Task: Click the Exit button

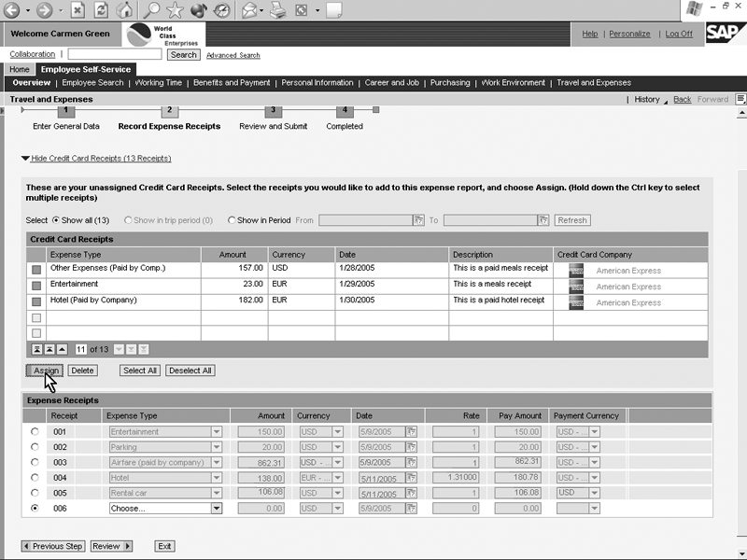Action: coord(165,546)
